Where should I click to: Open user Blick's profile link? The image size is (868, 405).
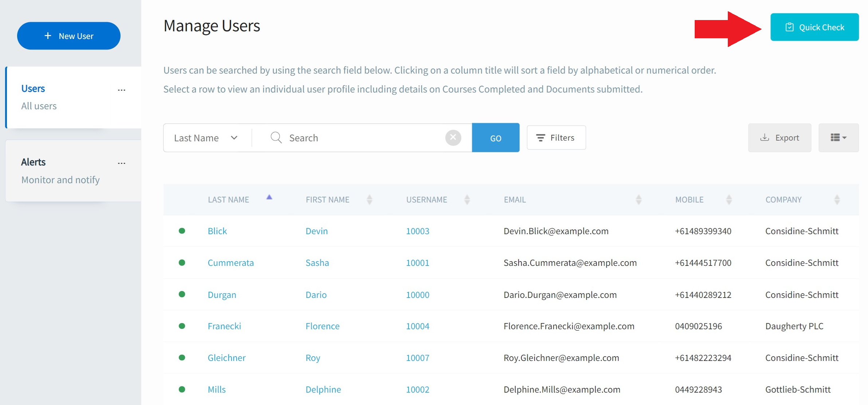pos(217,231)
